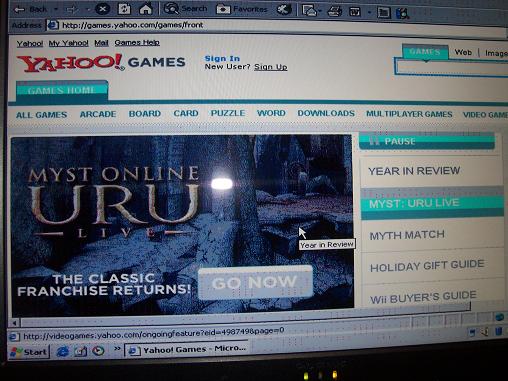Open the VIDEO GAMES category
Screen dimensions: 508x381
point(485,115)
